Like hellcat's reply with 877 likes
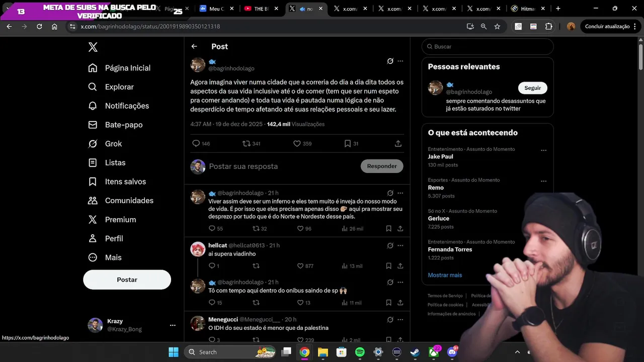This screenshot has height=362, width=644. pos(300,266)
